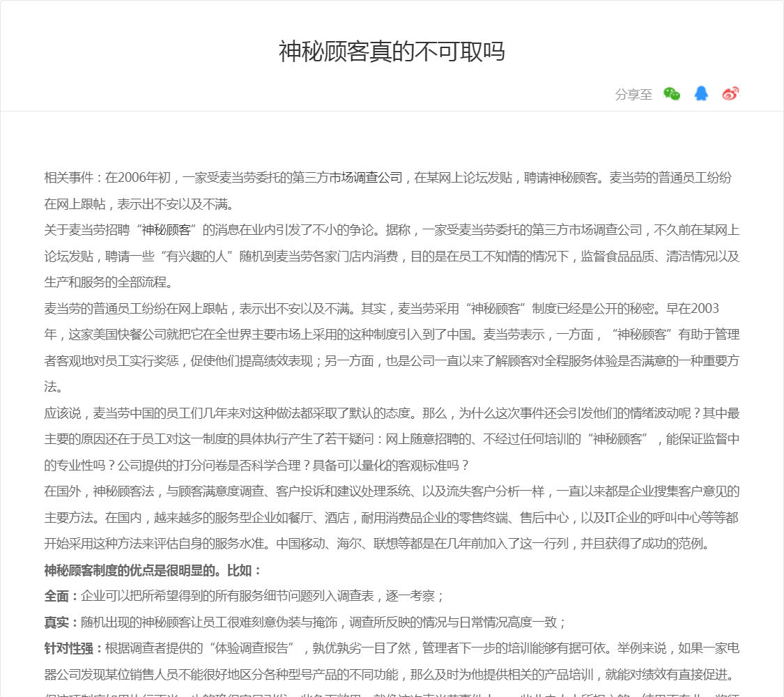The height and width of the screenshot is (697, 784).
Task: Click the text 早在2003
Action: point(693,309)
